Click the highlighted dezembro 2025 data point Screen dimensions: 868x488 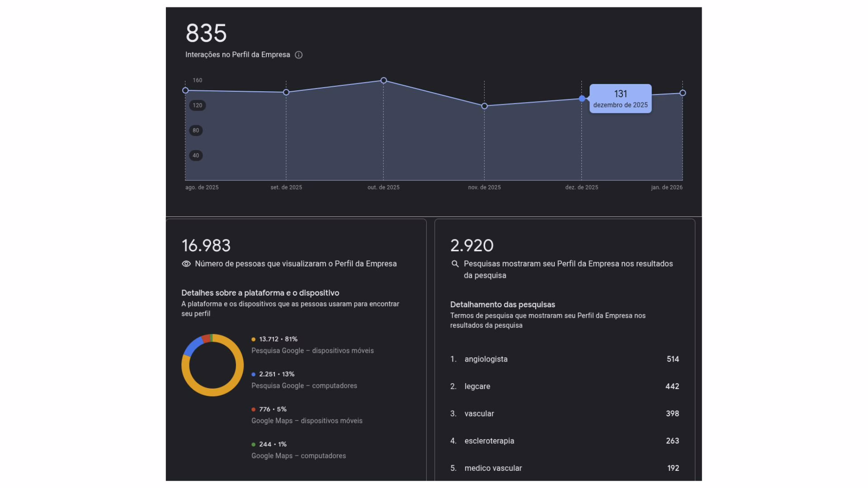point(582,99)
